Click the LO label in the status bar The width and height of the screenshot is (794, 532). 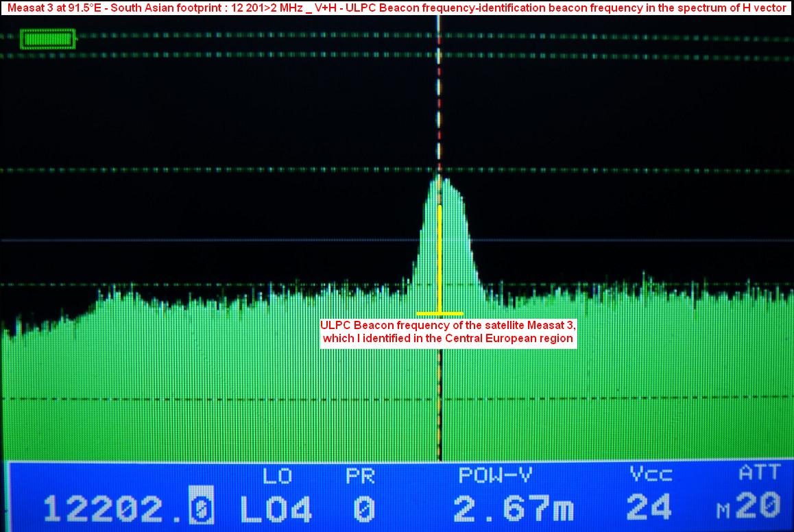(276, 475)
